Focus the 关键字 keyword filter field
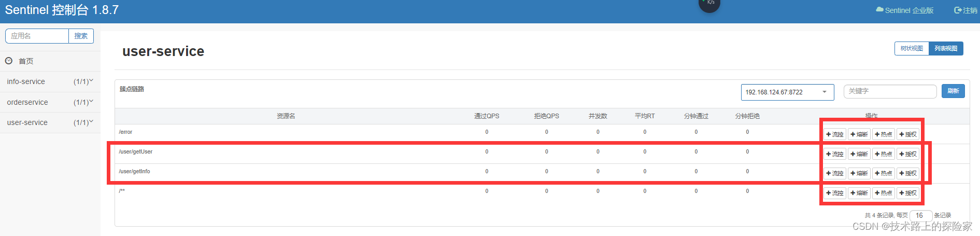This screenshot has height=236, width=980. [890, 91]
